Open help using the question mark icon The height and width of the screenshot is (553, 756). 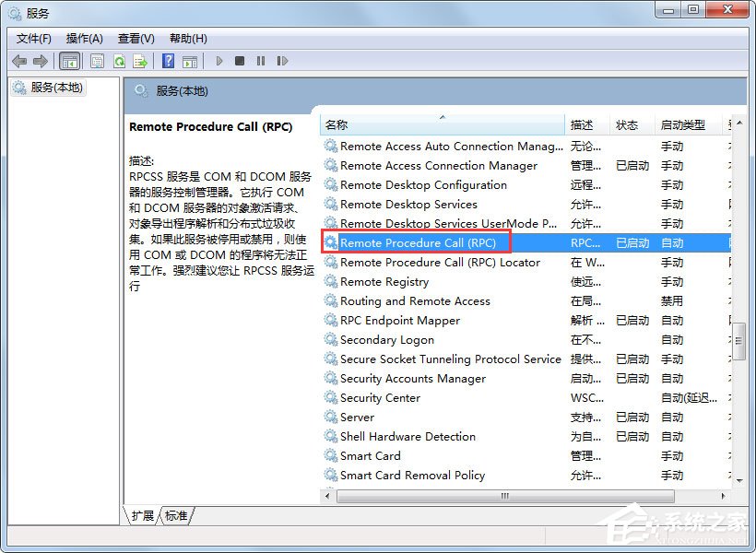[x=169, y=61]
